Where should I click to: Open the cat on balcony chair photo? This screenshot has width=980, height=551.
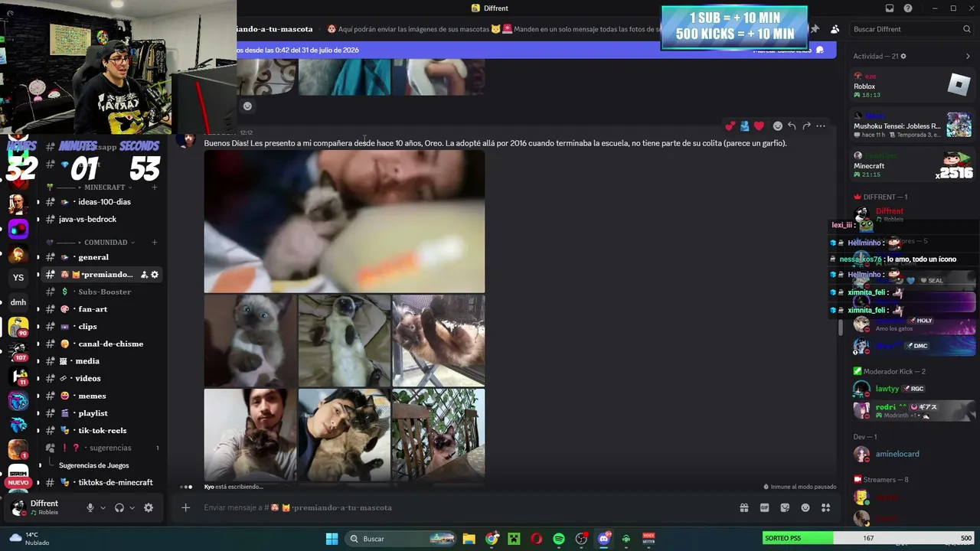pyautogui.click(x=439, y=435)
